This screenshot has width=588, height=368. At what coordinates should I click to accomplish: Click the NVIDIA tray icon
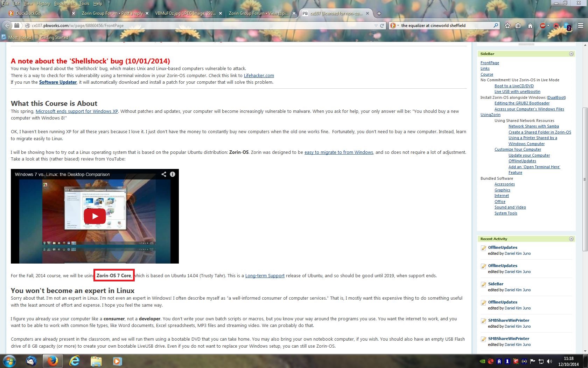(x=482, y=361)
